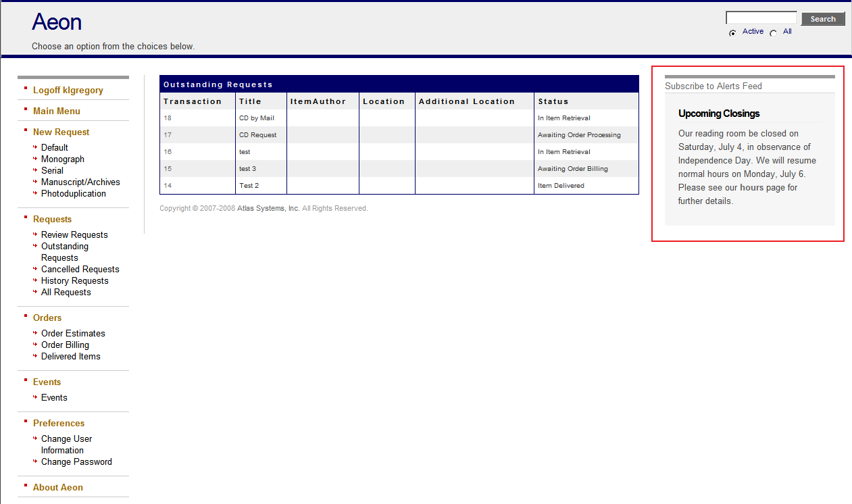View Cancelled Requests list

(80, 269)
